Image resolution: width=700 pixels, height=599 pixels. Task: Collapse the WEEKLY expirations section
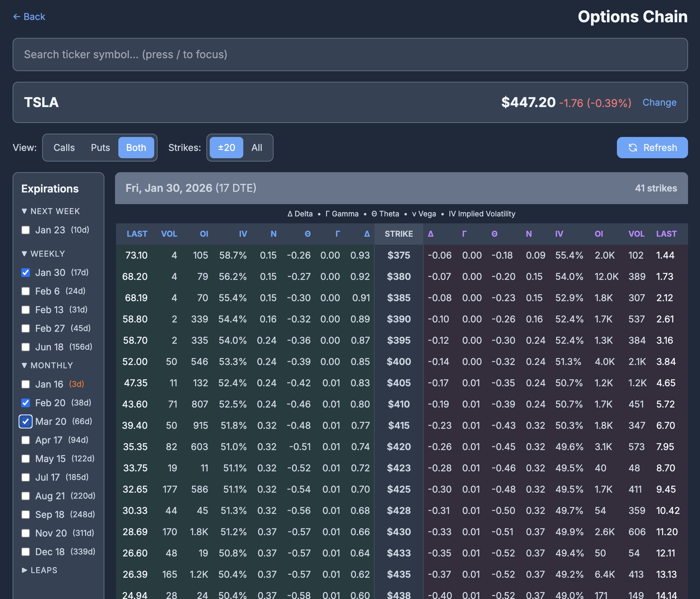coord(43,254)
